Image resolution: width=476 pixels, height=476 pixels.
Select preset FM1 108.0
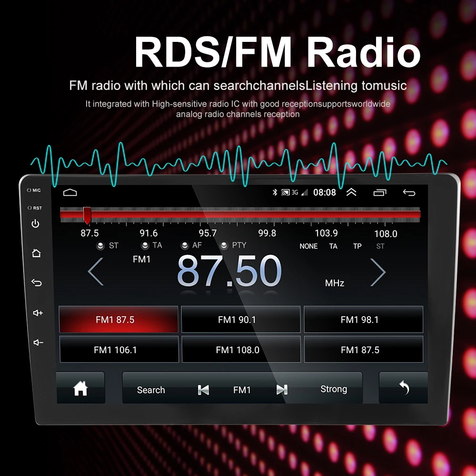point(241,349)
